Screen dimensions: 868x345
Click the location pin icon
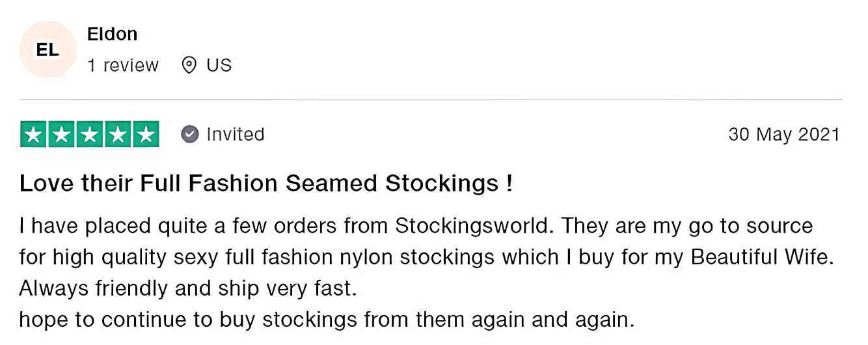coord(189,65)
